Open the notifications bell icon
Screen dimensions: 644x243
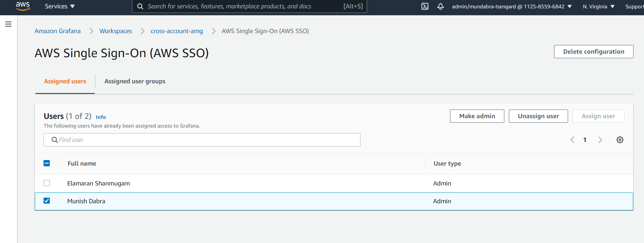click(441, 6)
